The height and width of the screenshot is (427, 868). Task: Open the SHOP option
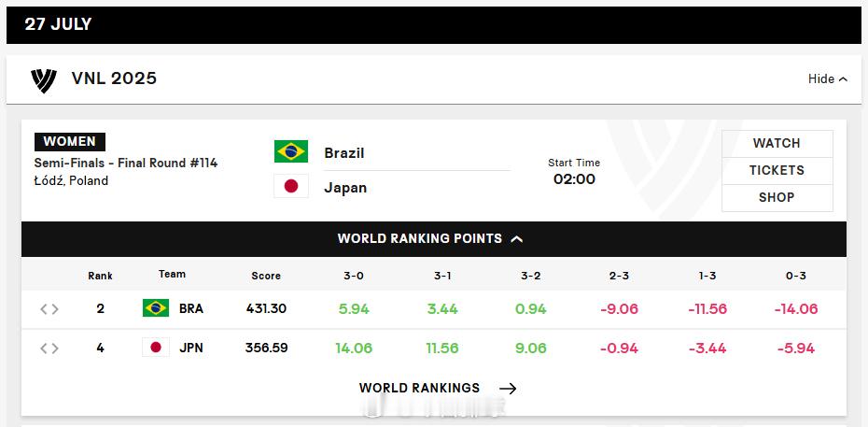[x=777, y=198]
